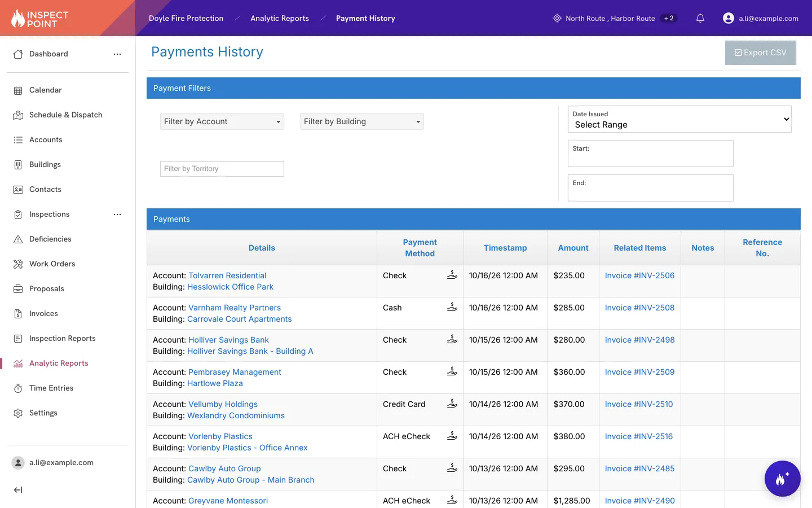
Task: Click payment icon in Cawlby Auto Group row
Action: coord(452,468)
